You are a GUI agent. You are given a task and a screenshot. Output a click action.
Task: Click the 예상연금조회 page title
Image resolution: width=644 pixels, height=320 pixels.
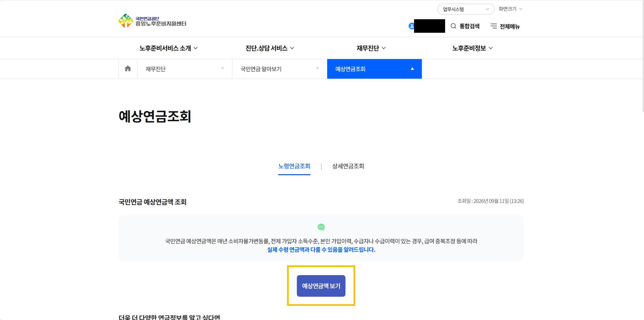point(155,116)
